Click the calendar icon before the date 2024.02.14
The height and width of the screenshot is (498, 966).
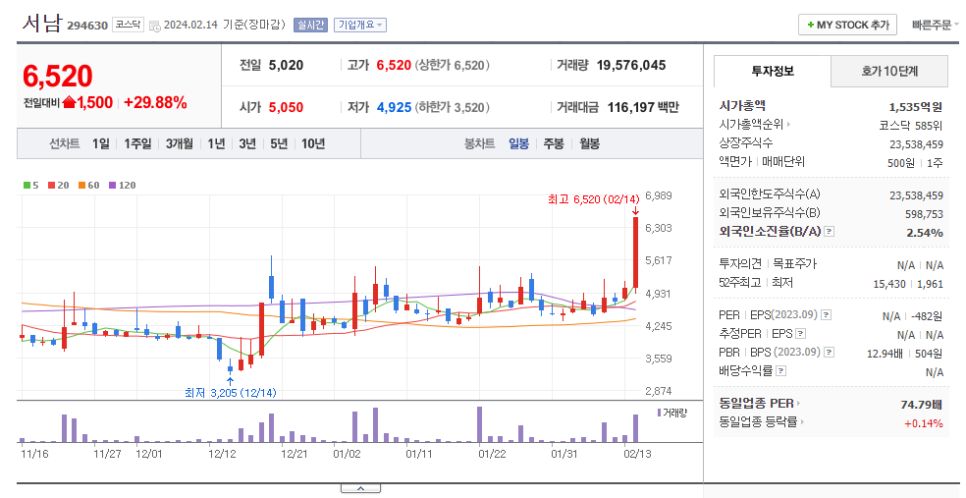point(153,25)
